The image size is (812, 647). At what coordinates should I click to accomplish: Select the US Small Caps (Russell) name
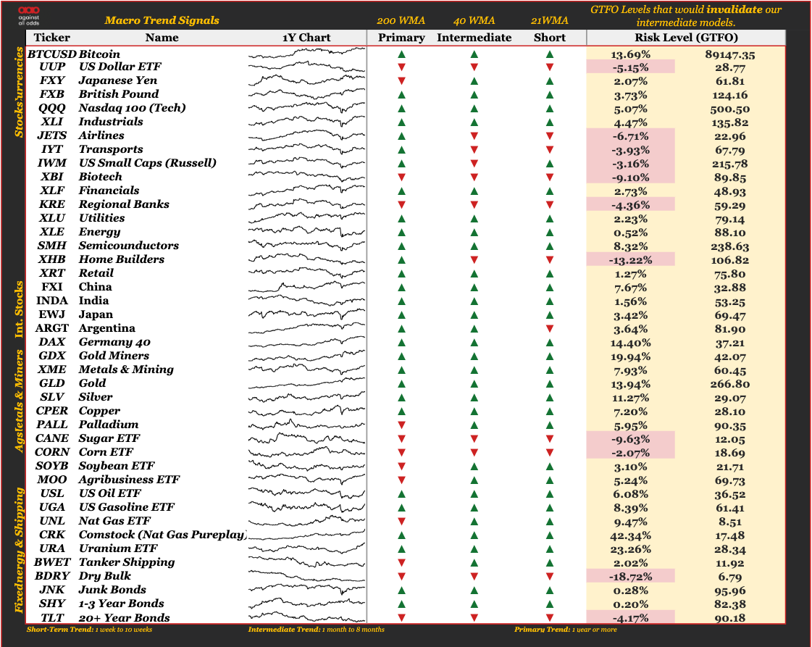click(148, 163)
